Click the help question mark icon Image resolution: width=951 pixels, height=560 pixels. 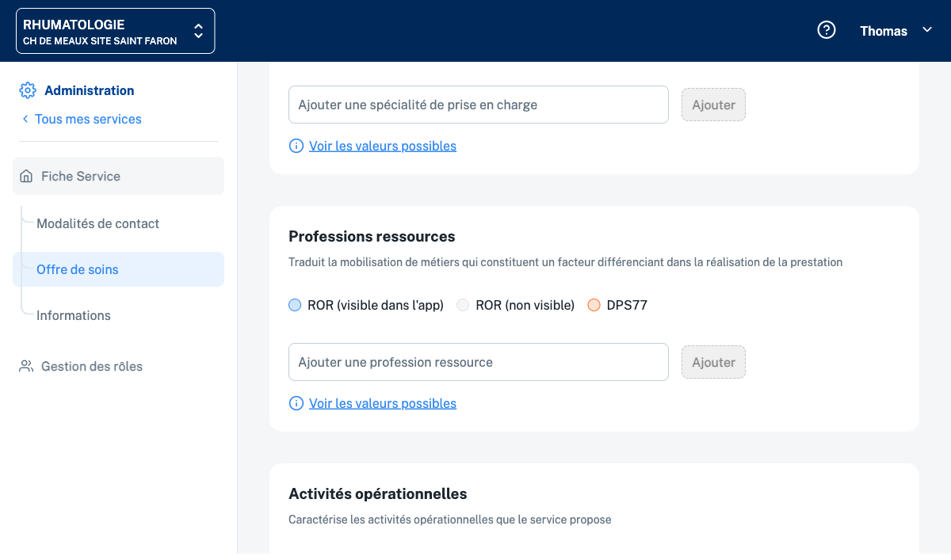pos(827,30)
